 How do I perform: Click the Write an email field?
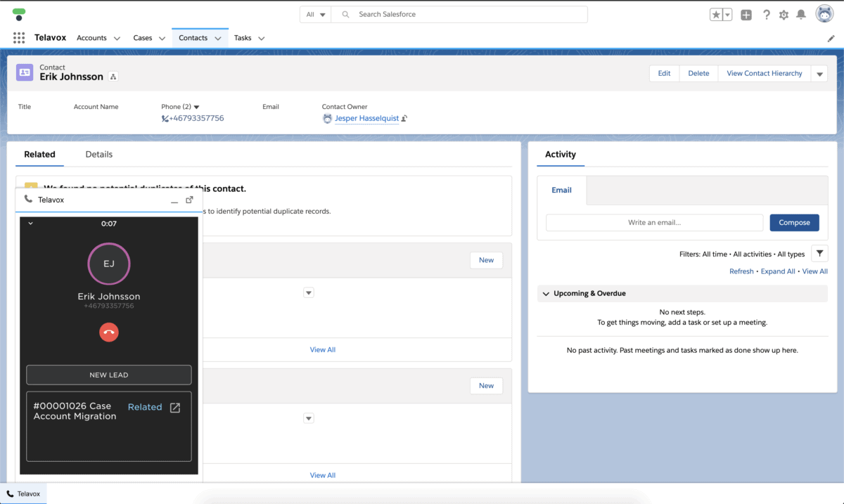pyautogui.click(x=655, y=223)
